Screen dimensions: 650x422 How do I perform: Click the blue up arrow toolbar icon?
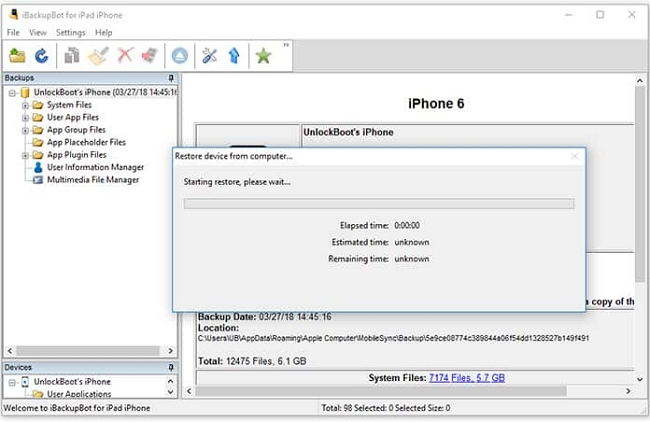click(234, 56)
